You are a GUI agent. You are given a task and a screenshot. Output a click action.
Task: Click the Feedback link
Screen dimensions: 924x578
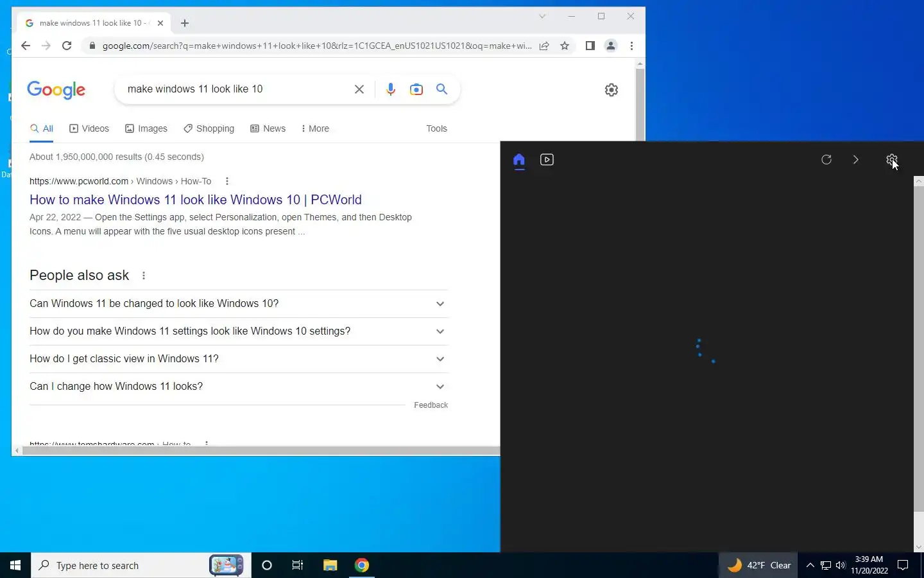[431, 405]
